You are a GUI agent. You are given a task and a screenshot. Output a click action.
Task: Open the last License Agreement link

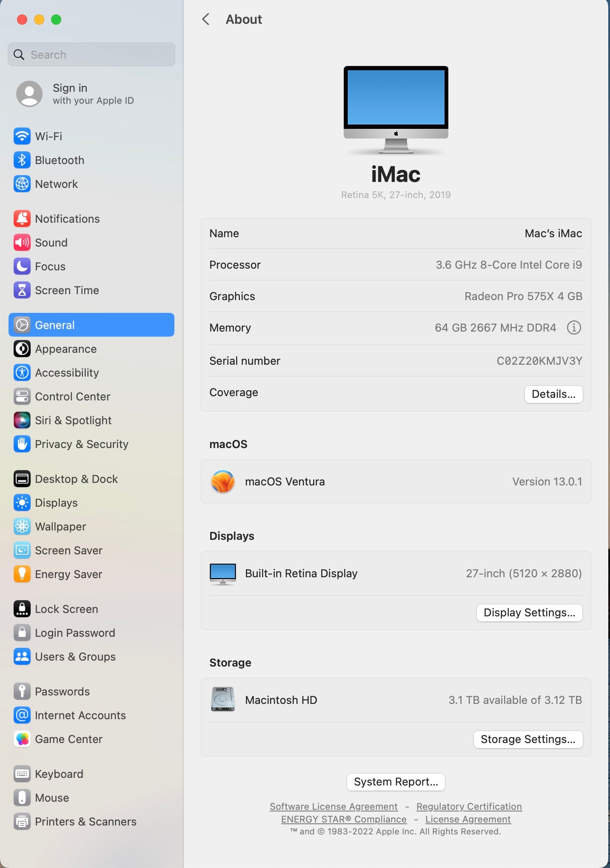pyautogui.click(x=468, y=819)
